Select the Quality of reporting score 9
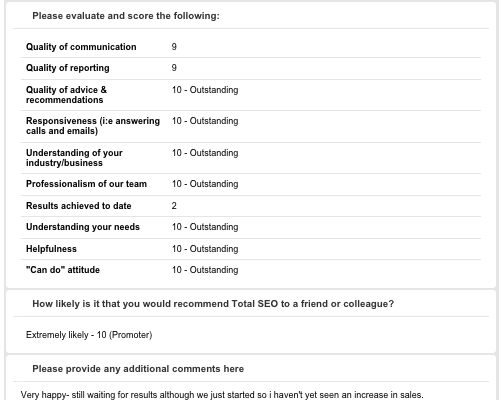 click(174, 68)
